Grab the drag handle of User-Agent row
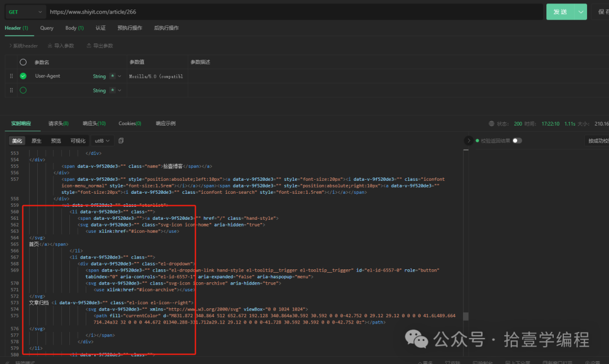This screenshot has width=609, height=364. point(11,76)
